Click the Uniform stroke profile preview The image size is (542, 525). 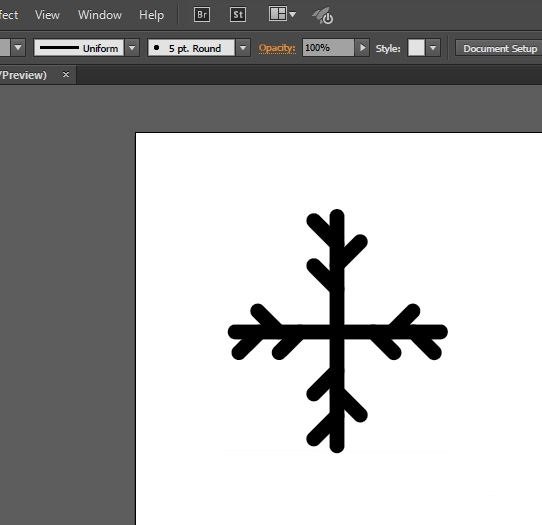click(79, 48)
